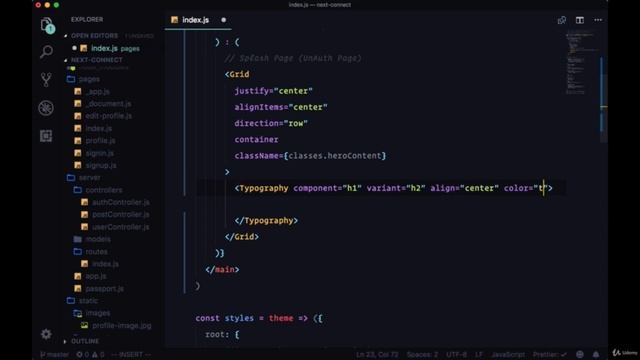Click the justify="center" attribute line
The width and height of the screenshot is (640, 360).
(x=273, y=91)
